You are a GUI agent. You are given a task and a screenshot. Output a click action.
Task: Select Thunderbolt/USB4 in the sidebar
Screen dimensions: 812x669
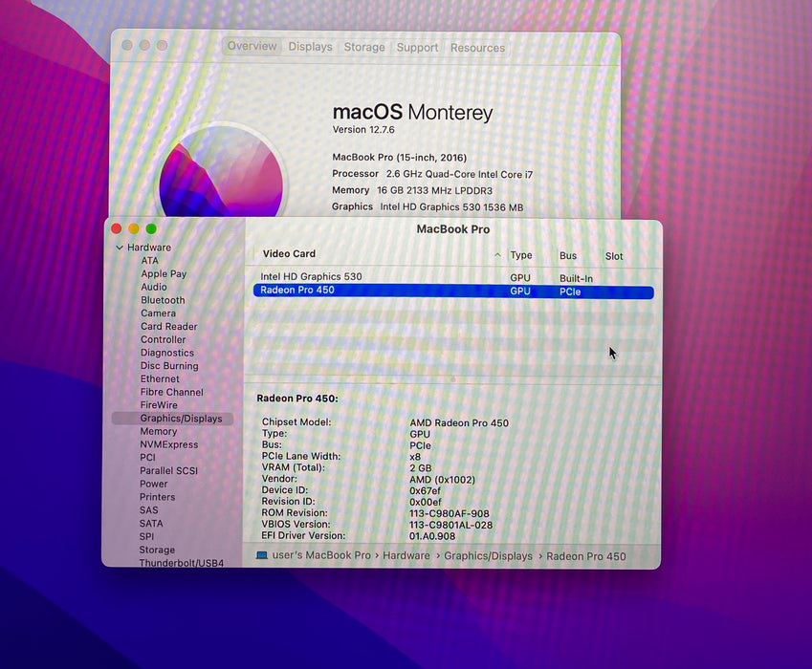click(x=182, y=562)
